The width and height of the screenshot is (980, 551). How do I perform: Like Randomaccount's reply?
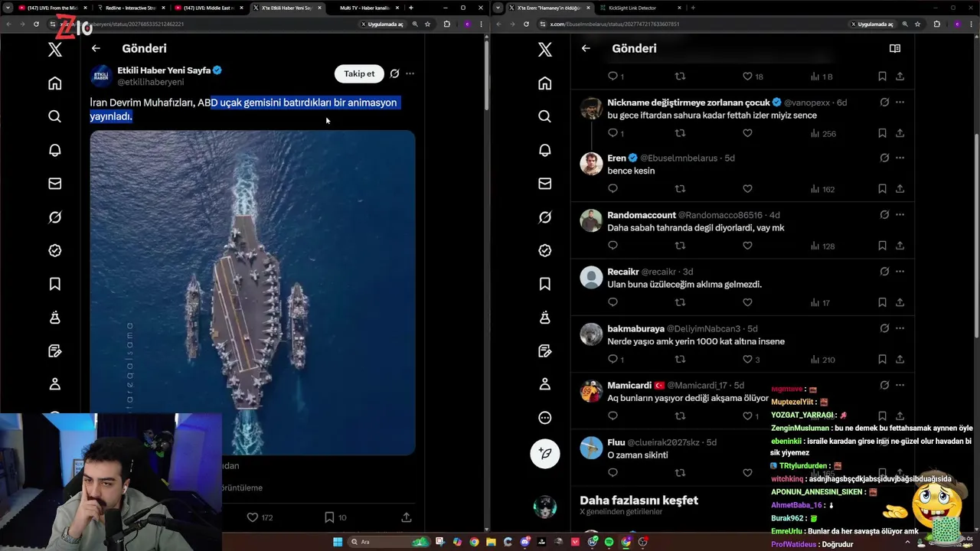point(747,246)
